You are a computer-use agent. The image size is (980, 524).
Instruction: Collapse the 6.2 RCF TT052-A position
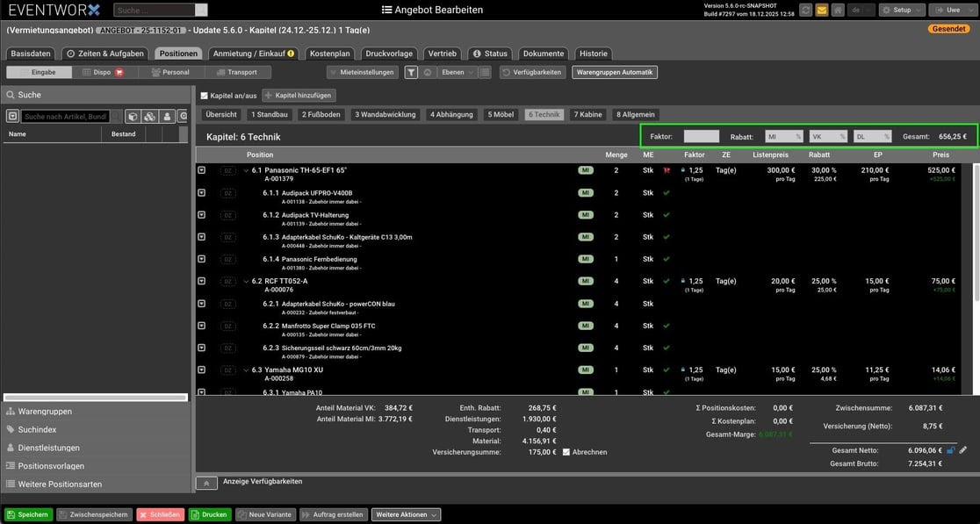click(x=246, y=281)
